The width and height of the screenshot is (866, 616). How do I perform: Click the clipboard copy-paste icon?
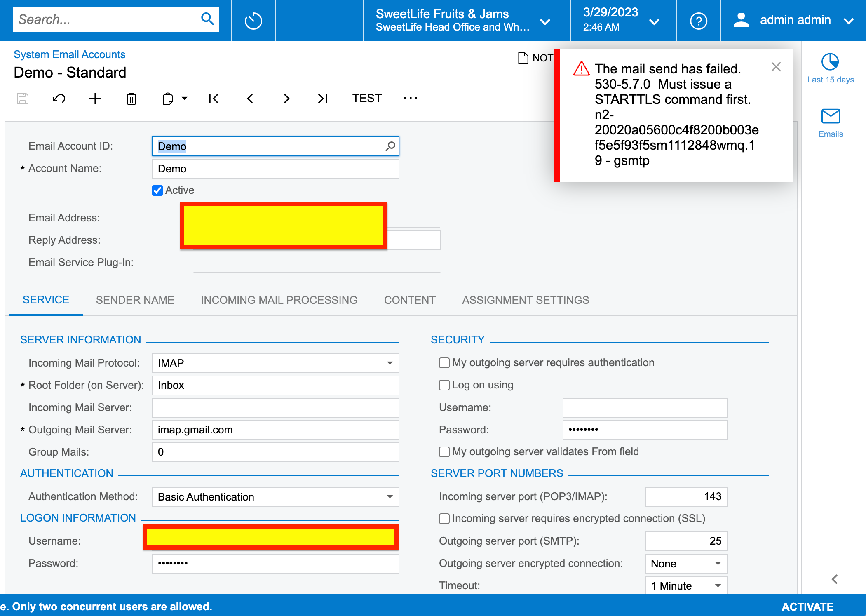pos(167,99)
